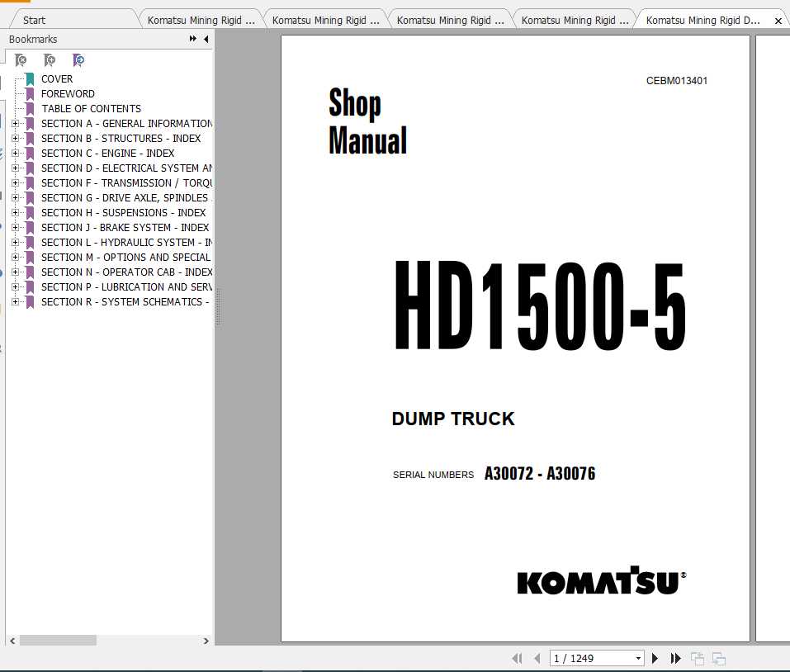Select SECTION P - LUBRICATION bookmark
Viewport: 790px width, 672px height.
pyautogui.click(x=126, y=287)
